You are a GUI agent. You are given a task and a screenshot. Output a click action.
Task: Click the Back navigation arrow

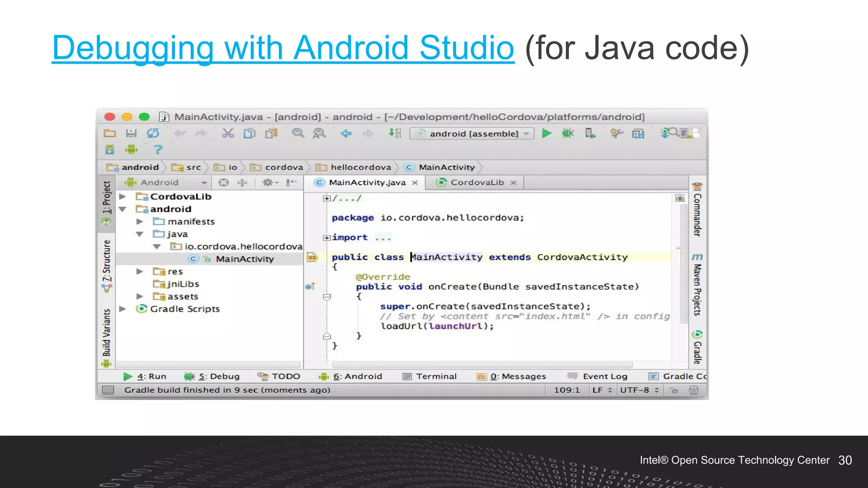[346, 133]
